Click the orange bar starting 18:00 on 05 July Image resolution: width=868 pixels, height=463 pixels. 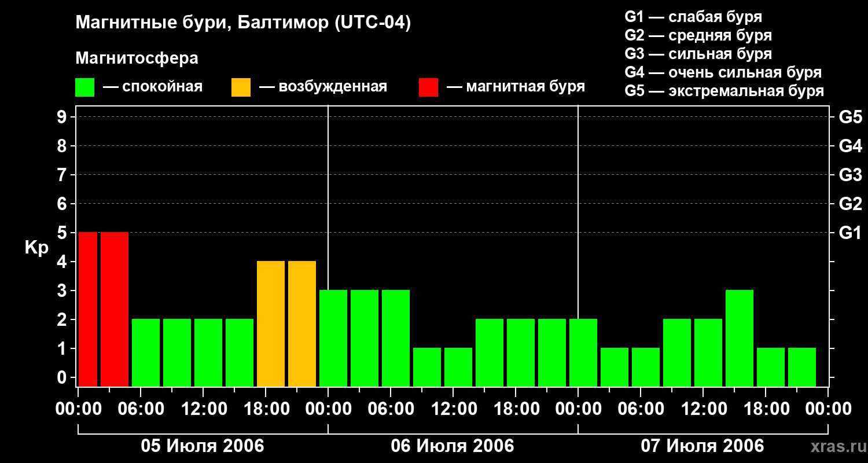tap(271, 324)
